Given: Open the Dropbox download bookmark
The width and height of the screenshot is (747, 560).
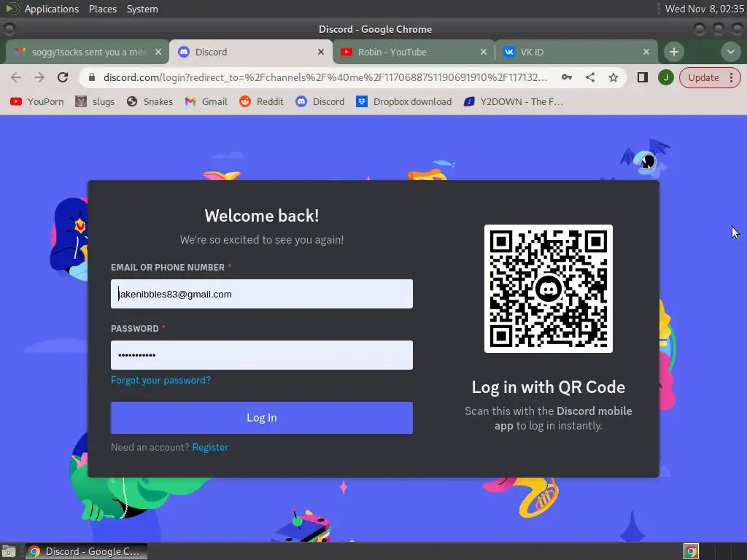Looking at the screenshot, I should coord(403,101).
